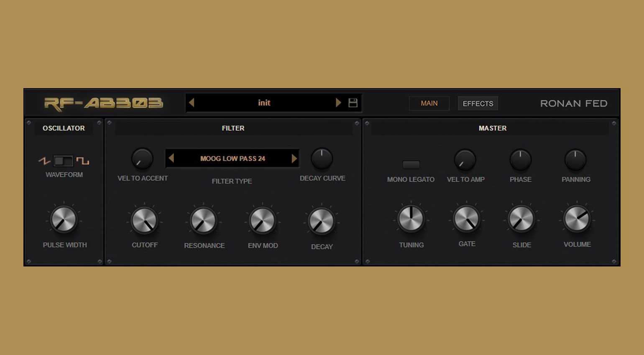The height and width of the screenshot is (355, 644).
Task: Toggle the Waveform switch
Action: 64,161
